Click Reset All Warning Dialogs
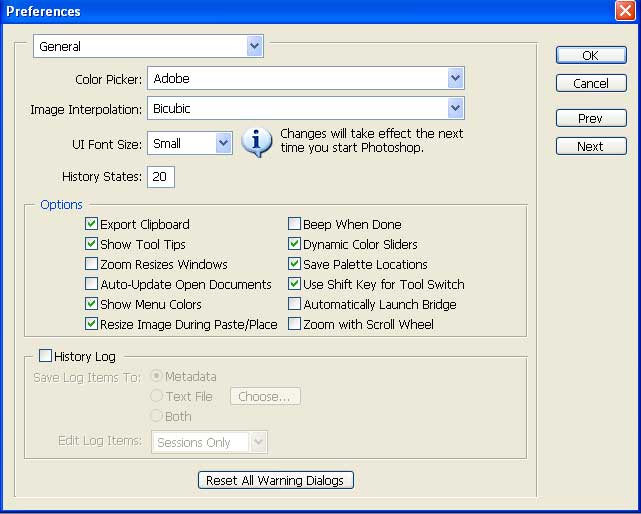Viewport: 641px width, 514px height. pyautogui.click(x=276, y=480)
